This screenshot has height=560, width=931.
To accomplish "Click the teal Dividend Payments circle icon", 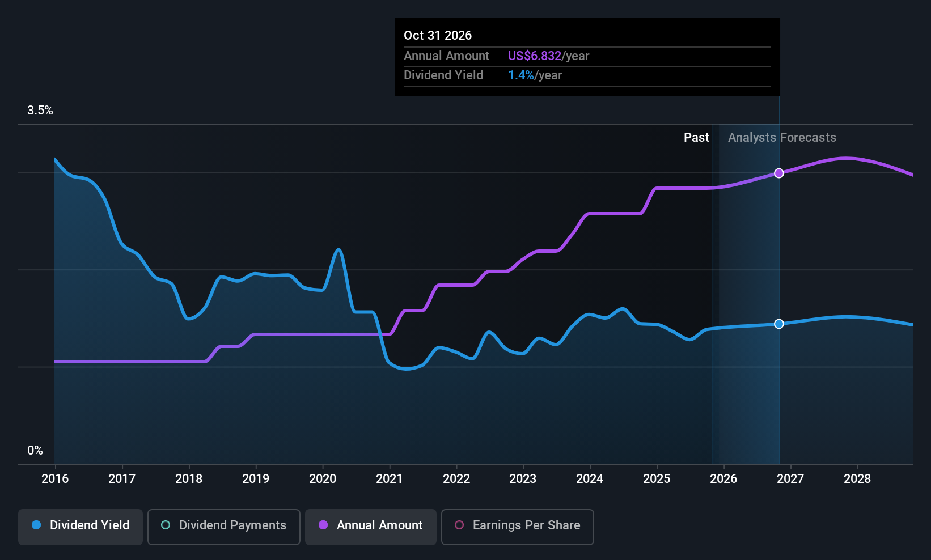I will pyautogui.click(x=166, y=525).
